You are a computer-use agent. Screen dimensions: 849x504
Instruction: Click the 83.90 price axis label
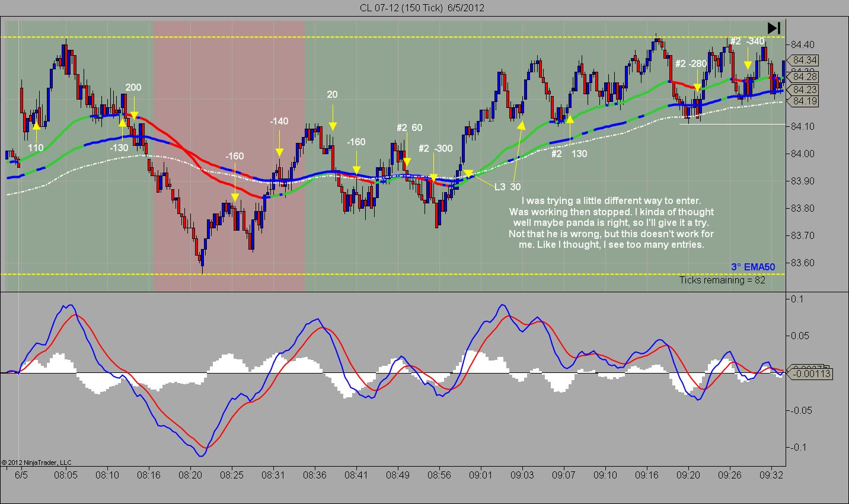click(802, 181)
